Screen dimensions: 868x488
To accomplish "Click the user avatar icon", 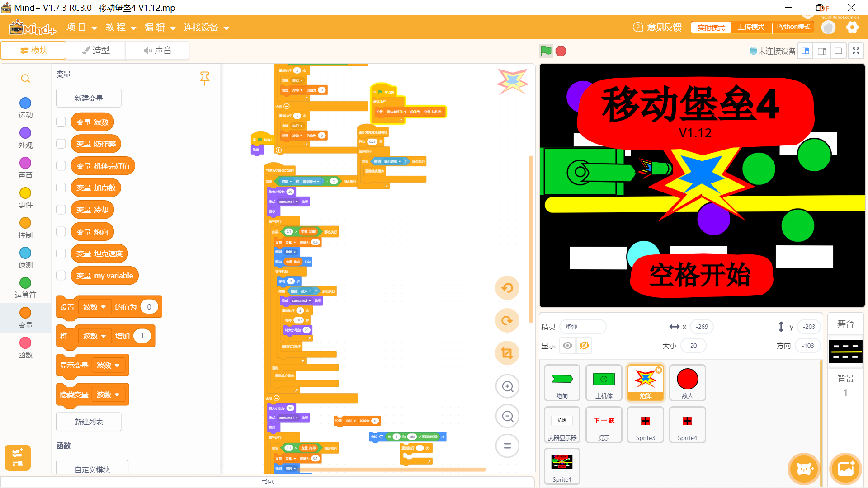I will coord(828,28).
